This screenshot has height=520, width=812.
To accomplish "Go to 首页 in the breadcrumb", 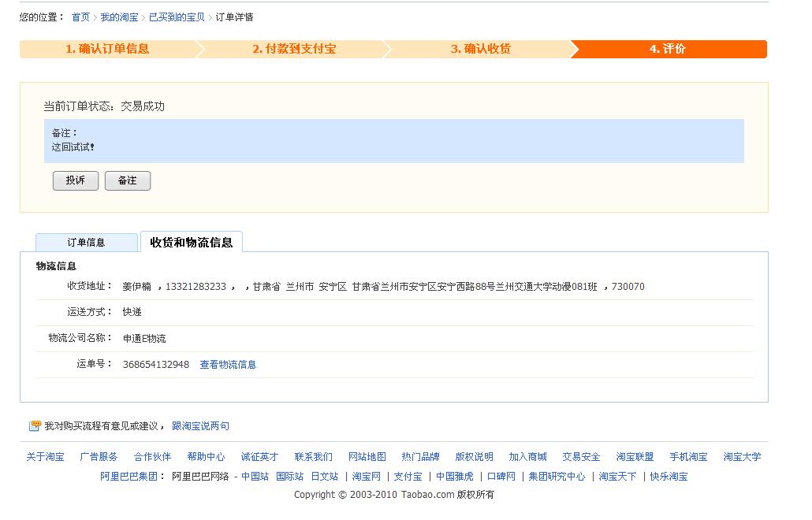I will coord(80,17).
